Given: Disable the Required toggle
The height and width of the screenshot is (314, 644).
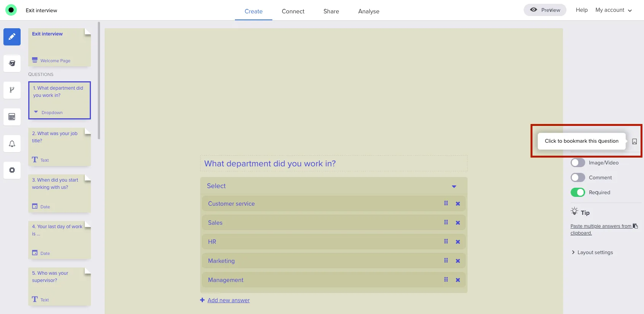Looking at the screenshot, I should click(x=578, y=193).
